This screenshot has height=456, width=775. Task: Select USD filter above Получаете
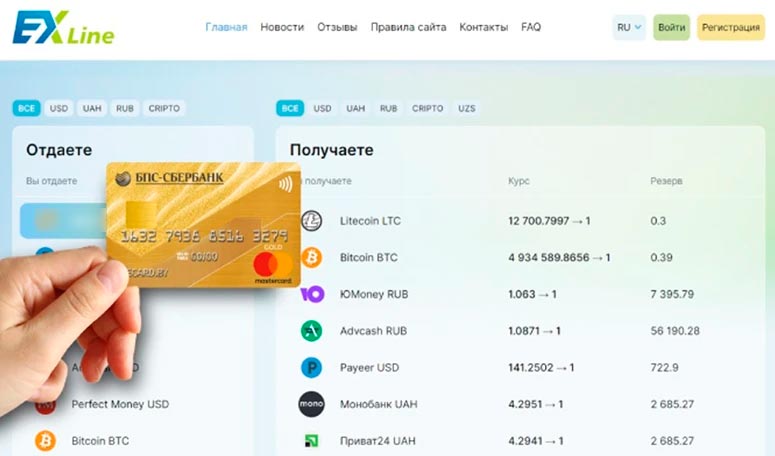pos(322,108)
